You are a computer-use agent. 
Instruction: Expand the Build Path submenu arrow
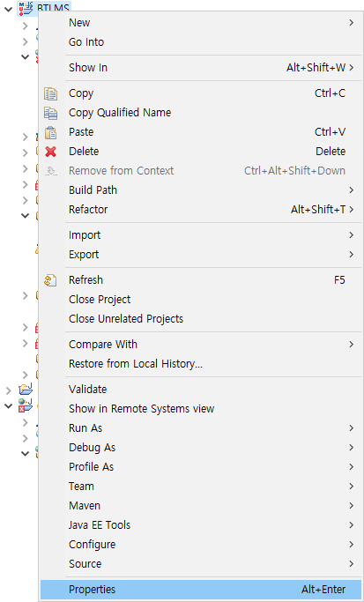tap(352, 190)
